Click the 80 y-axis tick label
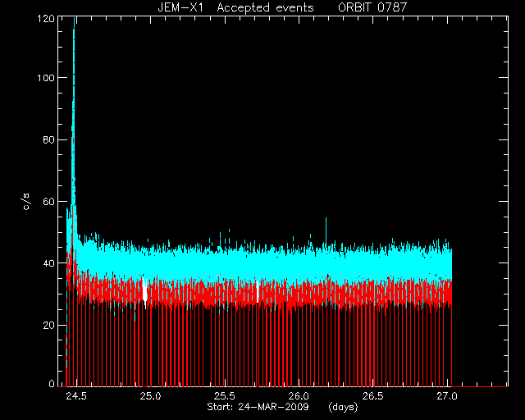Screen dimensions: 525x420 click(x=48, y=139)
